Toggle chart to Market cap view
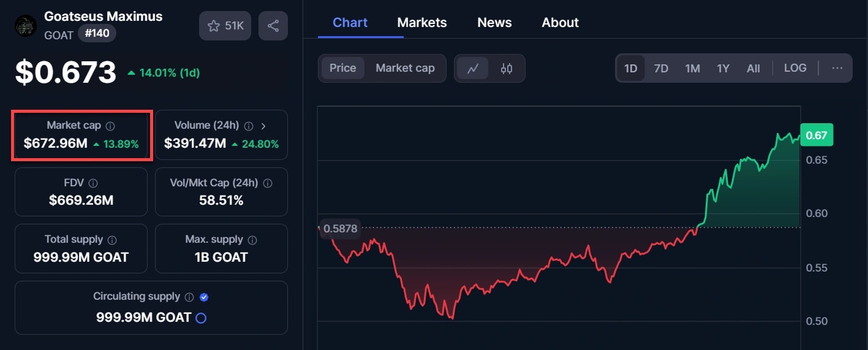 [405, 68]
